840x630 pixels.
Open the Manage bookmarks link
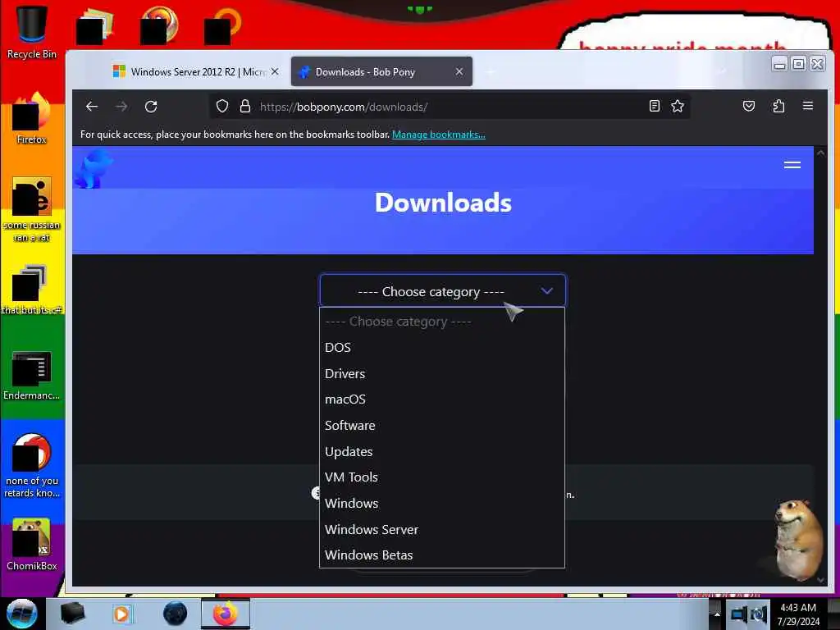coord(438,135)
